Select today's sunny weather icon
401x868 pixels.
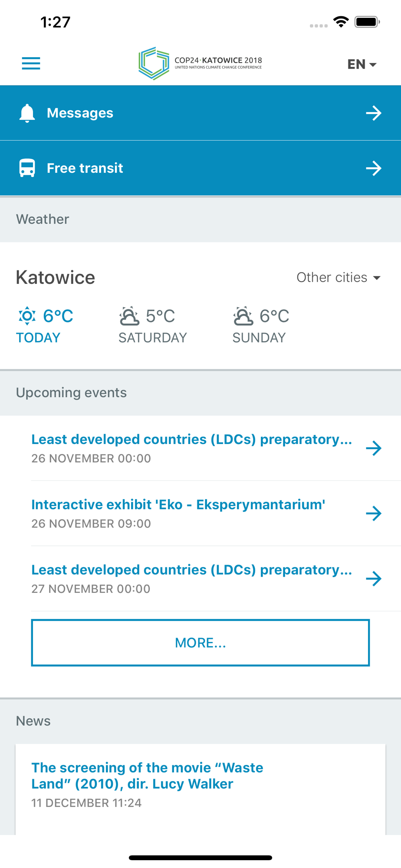(x=27, y=316)
